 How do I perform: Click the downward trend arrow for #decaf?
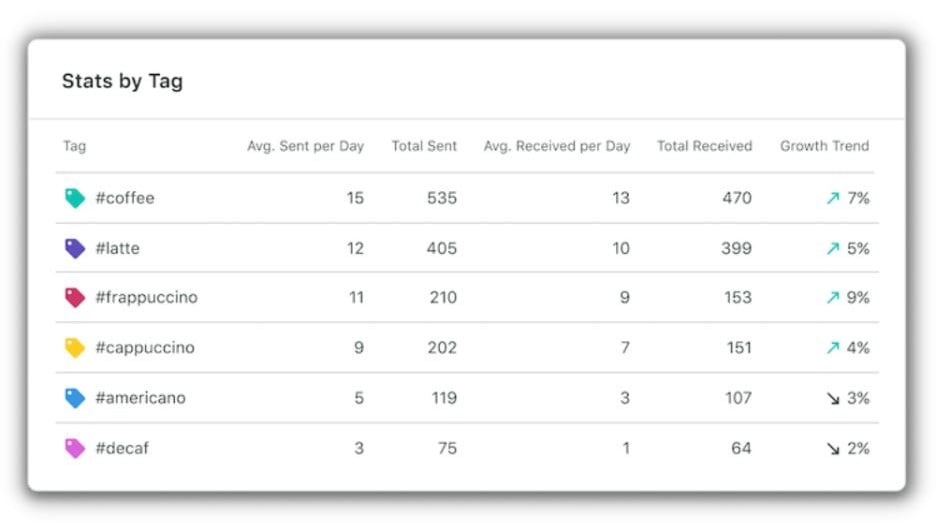833,448
